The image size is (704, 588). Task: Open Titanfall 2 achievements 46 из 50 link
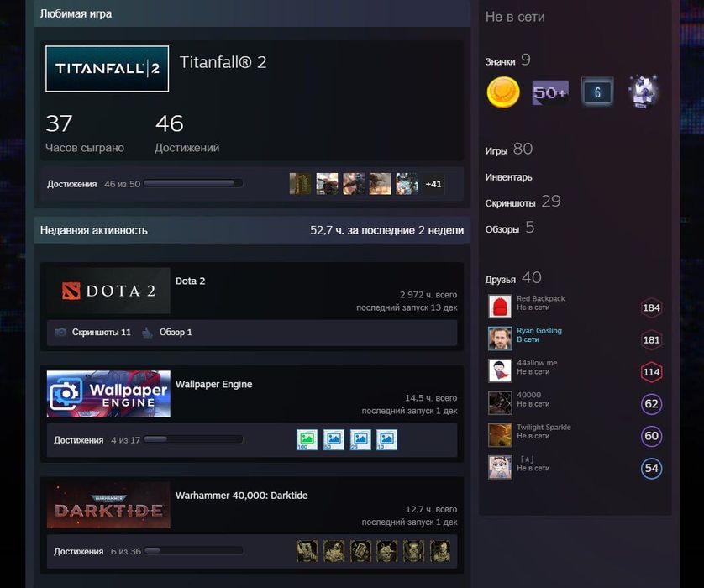[x=94, y=184]
